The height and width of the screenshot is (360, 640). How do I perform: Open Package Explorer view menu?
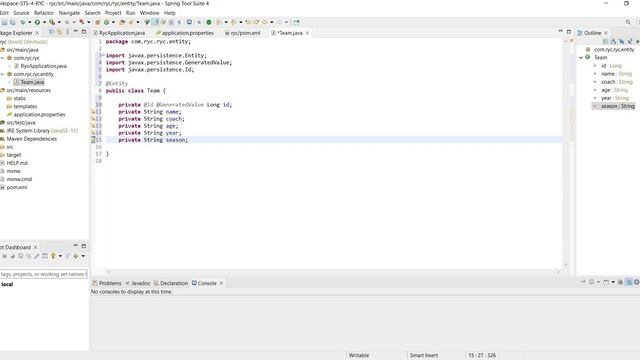(x=67, y=32)
